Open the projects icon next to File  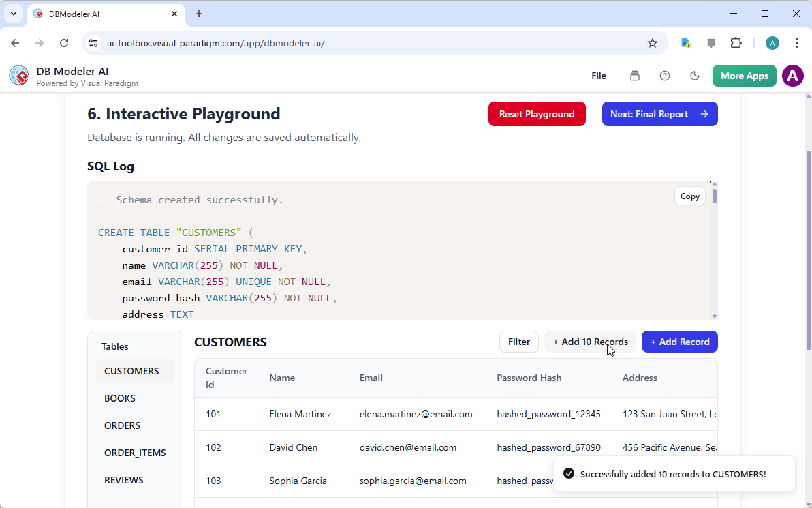(x=634, y=76)
